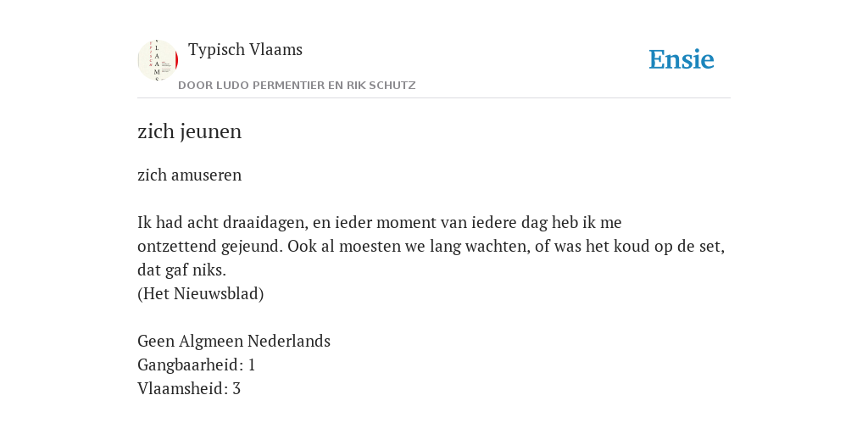This screenshot has height=434, width=868.
Task: Click the Typisch Vlaams round book avatar
Action: [x=158, y=60]
